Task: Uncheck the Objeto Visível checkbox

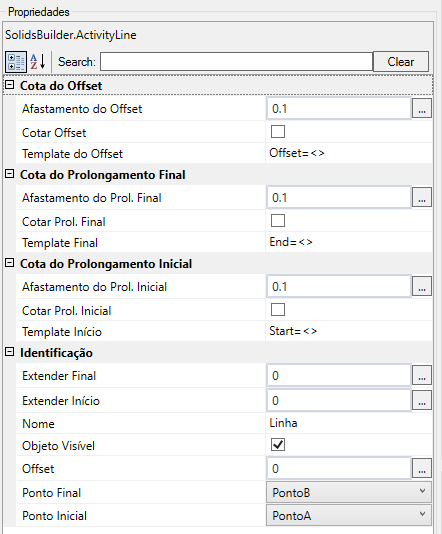Action: [x=278, y=445]
